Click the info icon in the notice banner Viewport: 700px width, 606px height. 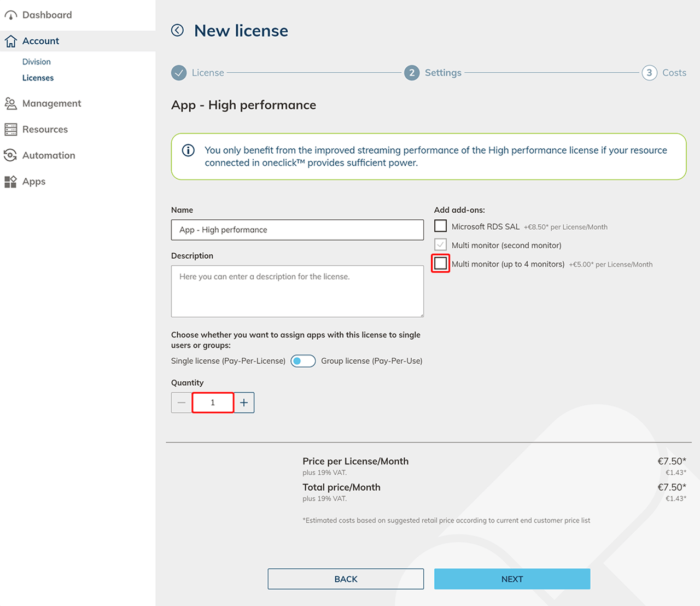188,150
